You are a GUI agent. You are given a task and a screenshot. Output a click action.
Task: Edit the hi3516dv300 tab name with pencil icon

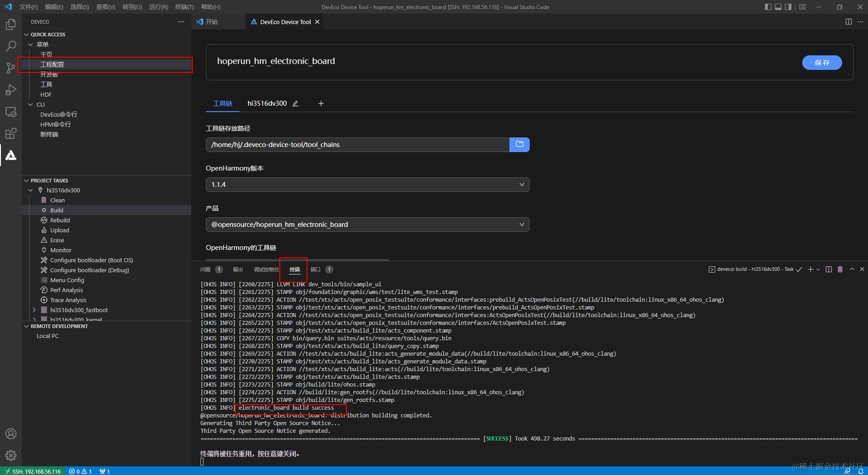click(295, 103)
